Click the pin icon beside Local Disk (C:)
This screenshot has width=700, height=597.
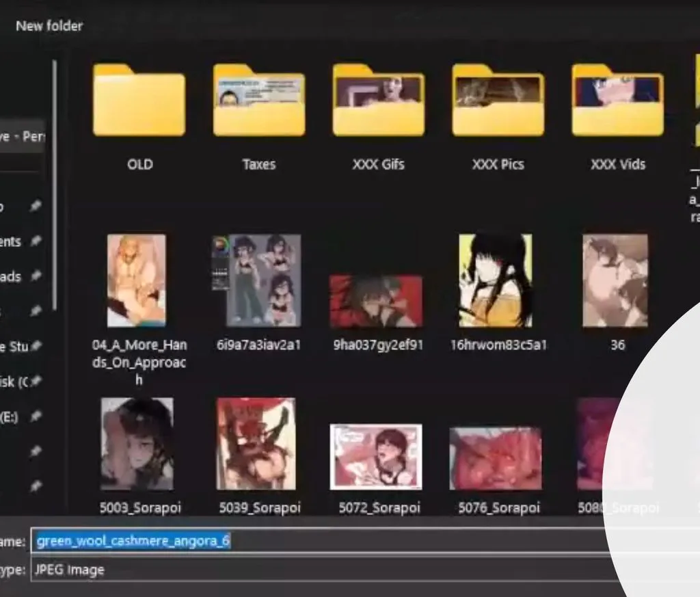(36, 381)
